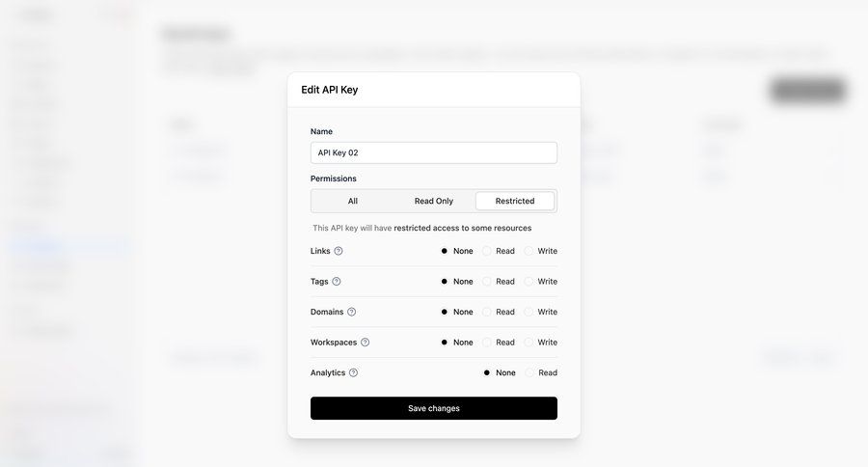
Task: Click the Save changes button
Action: (x=434, y=408)
